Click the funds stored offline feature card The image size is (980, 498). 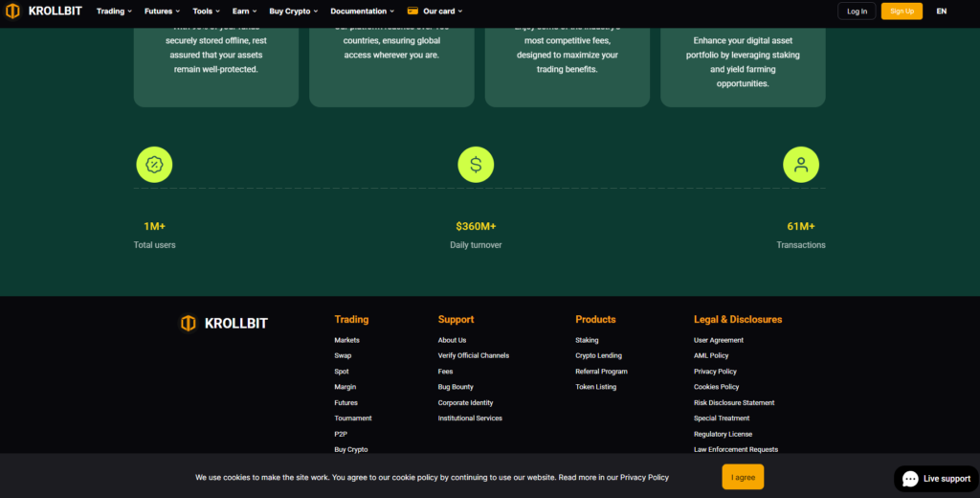tap(215, 66)
